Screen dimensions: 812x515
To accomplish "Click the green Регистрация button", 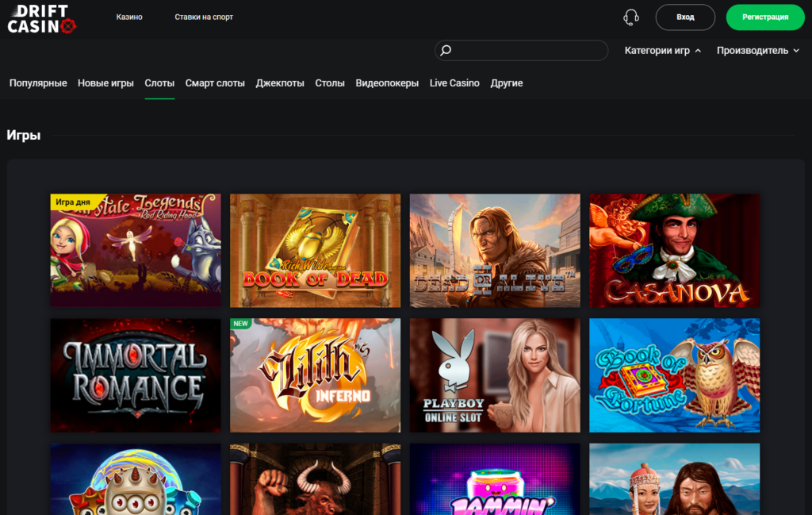I will [764, 17].
